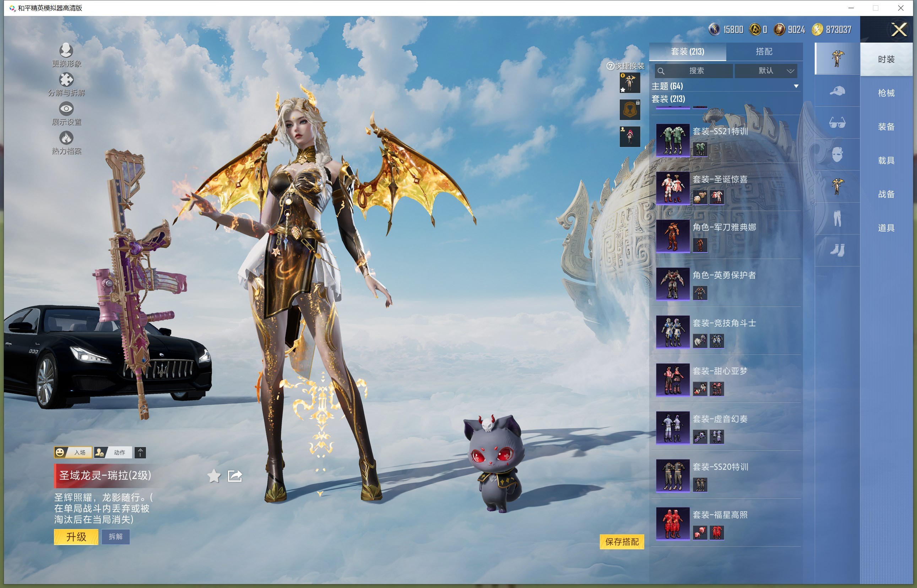Open the 载具 vehicles tab
917x588 pixels.
click(x=886, y=160)
